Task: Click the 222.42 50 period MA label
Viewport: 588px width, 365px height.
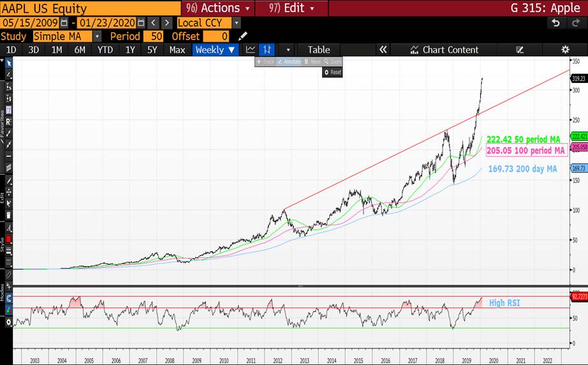Action: [x=524, y=139]
